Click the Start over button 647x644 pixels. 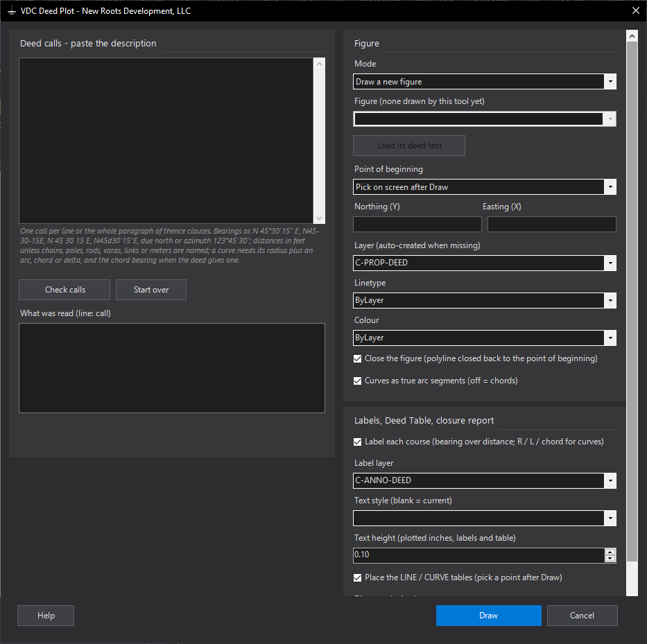point(151,290)
